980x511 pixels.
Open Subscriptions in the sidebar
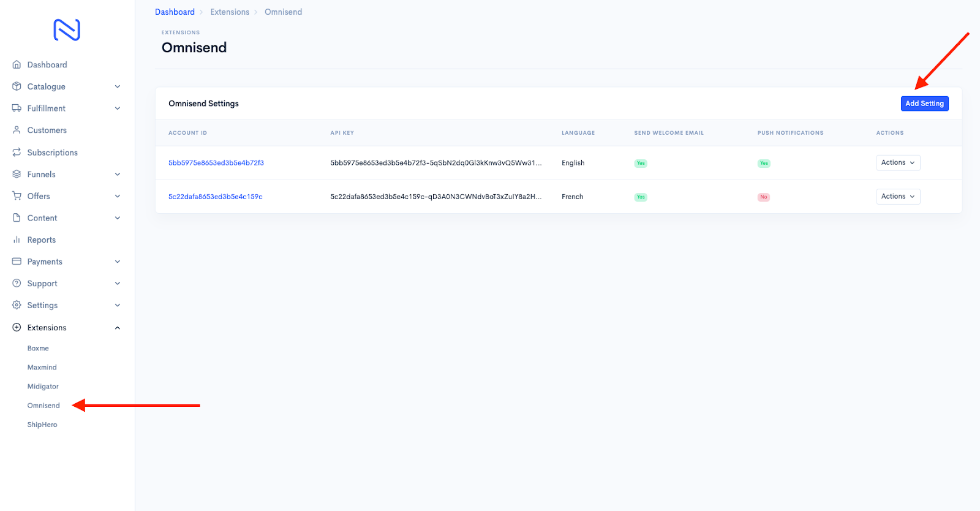(x=53, y=153)
